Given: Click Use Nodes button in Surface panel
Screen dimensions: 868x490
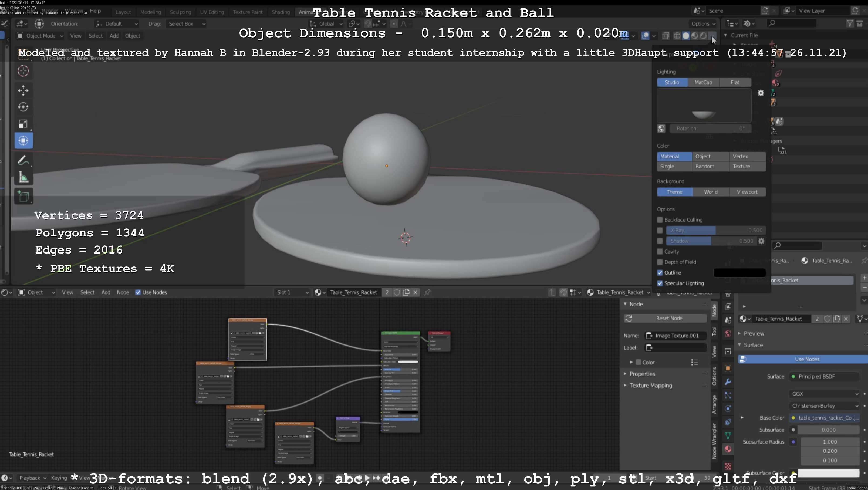Looking at the screenshot, I should pos(803,359).
